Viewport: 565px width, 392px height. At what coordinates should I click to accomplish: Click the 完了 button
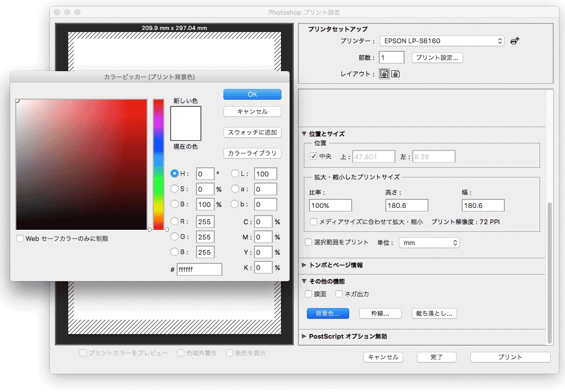436,357
